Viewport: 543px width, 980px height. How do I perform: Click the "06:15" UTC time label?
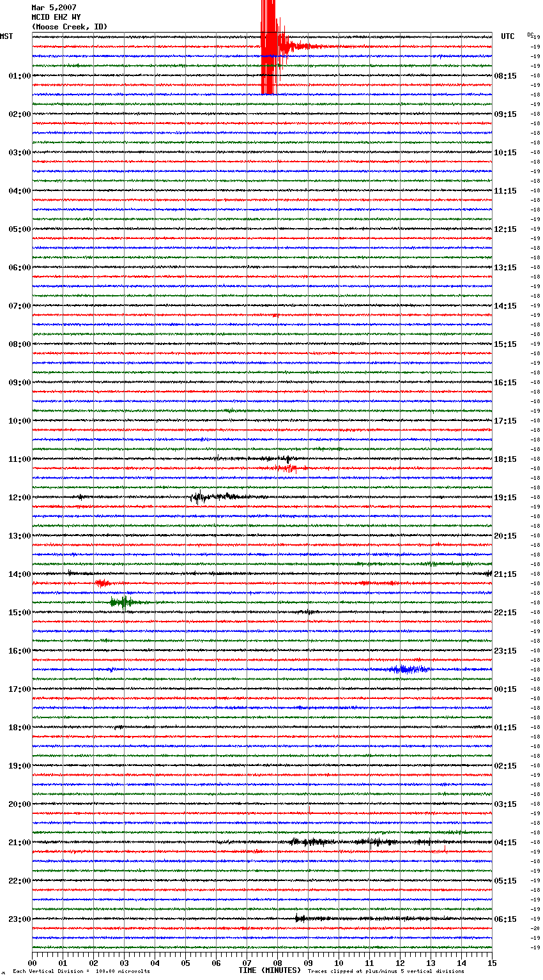pyautogui.click(x=505, y=919)
